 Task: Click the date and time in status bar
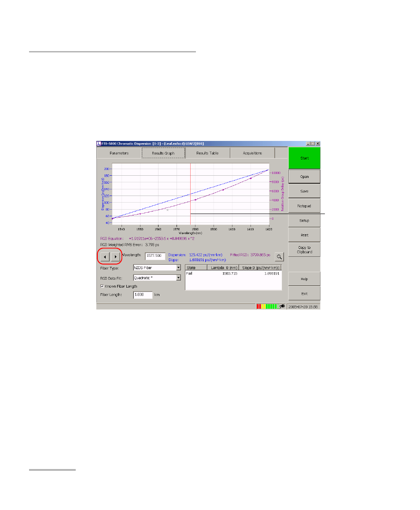[303, 307]
